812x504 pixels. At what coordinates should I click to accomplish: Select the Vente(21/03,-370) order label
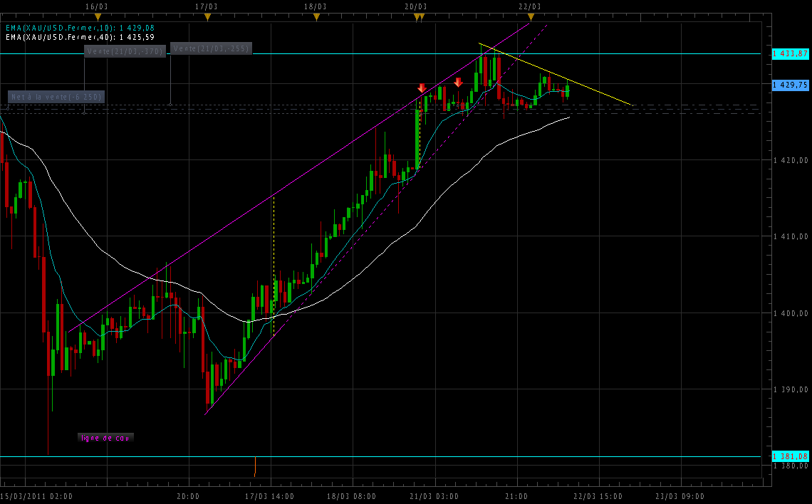(x=125, y=51)
